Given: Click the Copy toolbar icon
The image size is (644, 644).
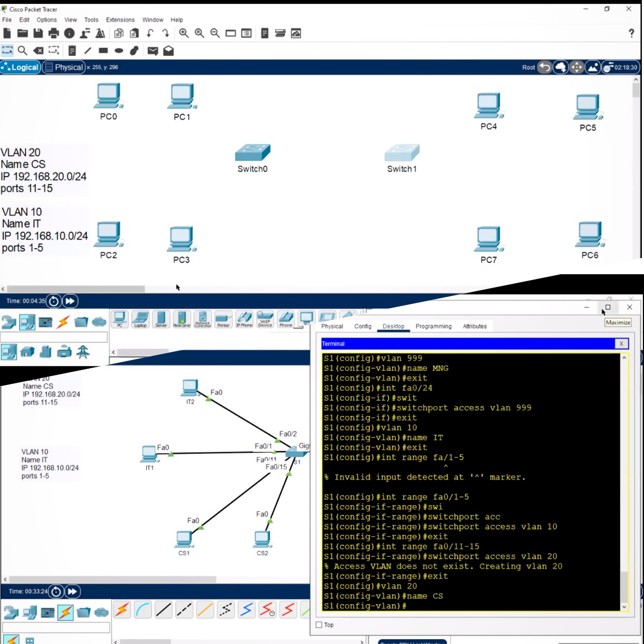Looking at the screenshot, I should coord(119,33).
